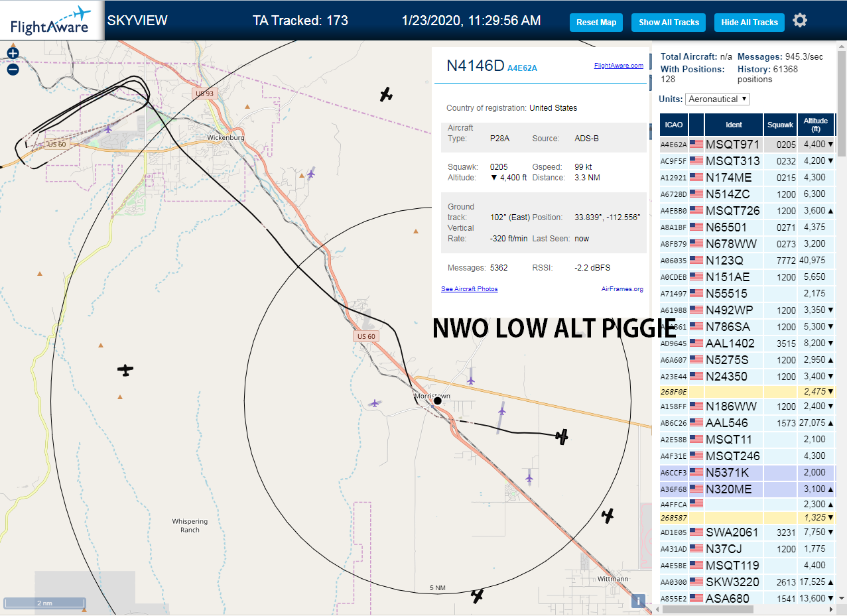Click the table horizontal scrollbar
The image size is (847, 616).
(x=706, y=609)
